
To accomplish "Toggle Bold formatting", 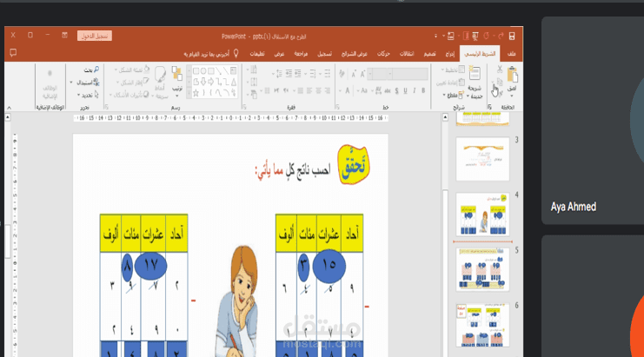I will [423, 90].
